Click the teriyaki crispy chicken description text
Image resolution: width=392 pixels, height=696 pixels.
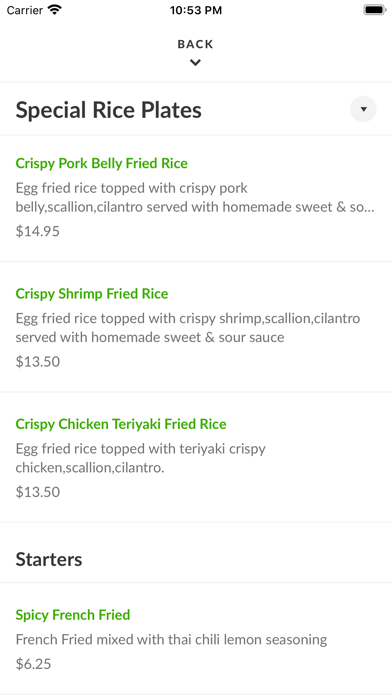[141, 458]
